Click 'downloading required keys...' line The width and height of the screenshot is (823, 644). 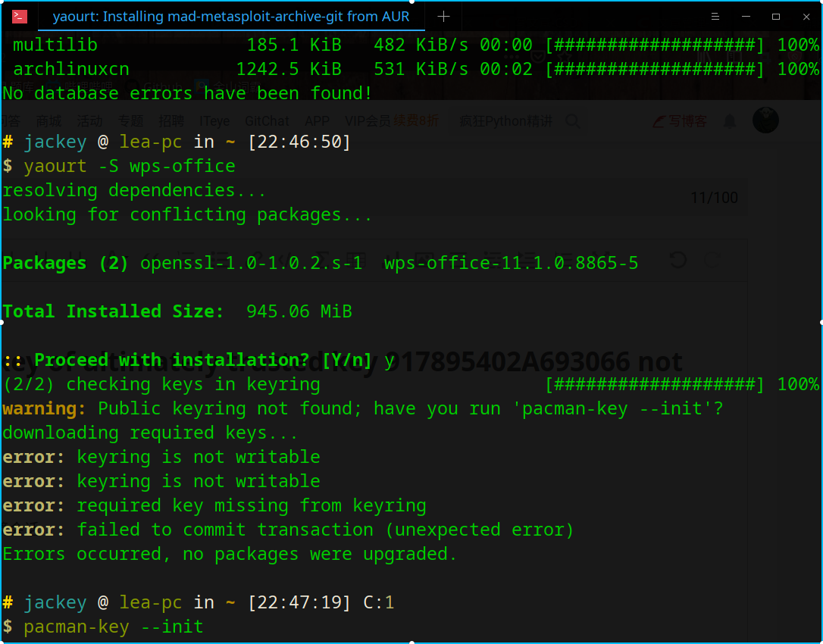coord(150,433)
